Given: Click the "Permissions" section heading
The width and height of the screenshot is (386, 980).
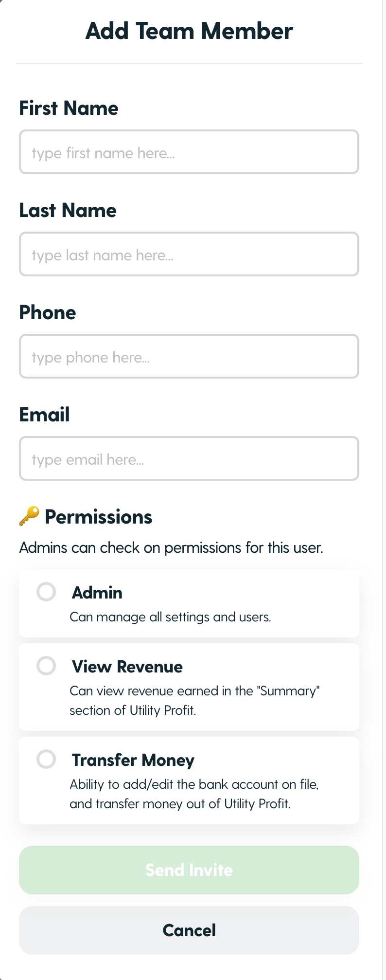Looking at the screenshot, I should pos(98,517).
